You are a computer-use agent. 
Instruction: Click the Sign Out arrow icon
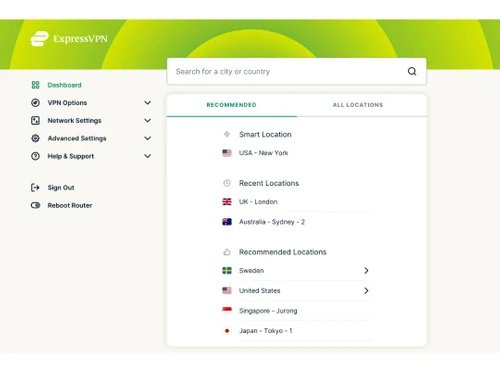click(x=35, y=188)
